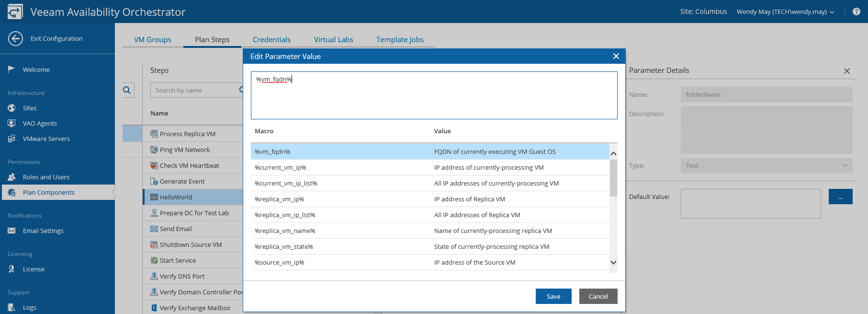Click the Ping VM Network step icon
This screenshot has width=868, height=314.
154,150
